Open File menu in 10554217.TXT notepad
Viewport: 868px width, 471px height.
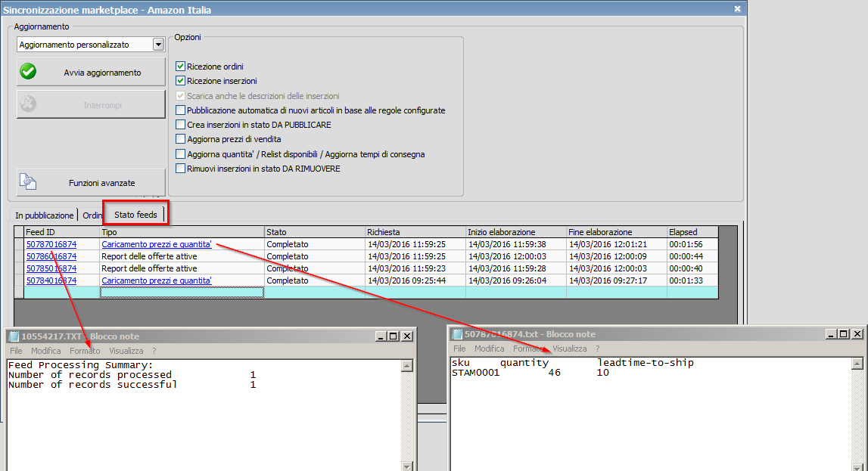click(16, 351)
